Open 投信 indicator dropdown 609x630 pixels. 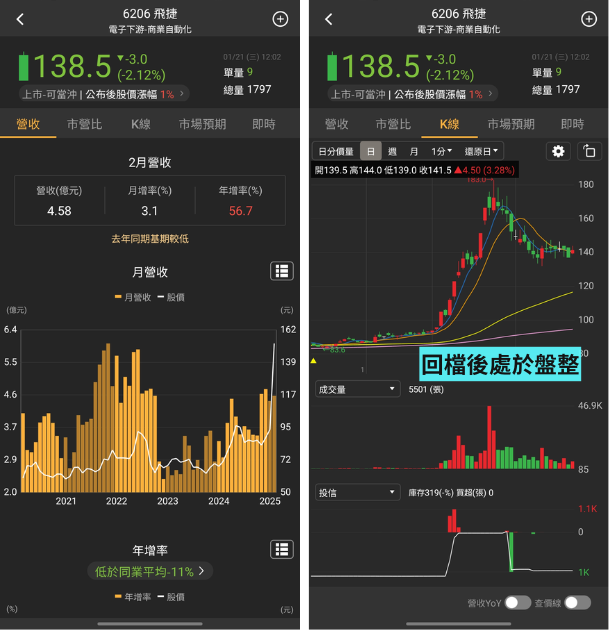(x=357, y=492)
